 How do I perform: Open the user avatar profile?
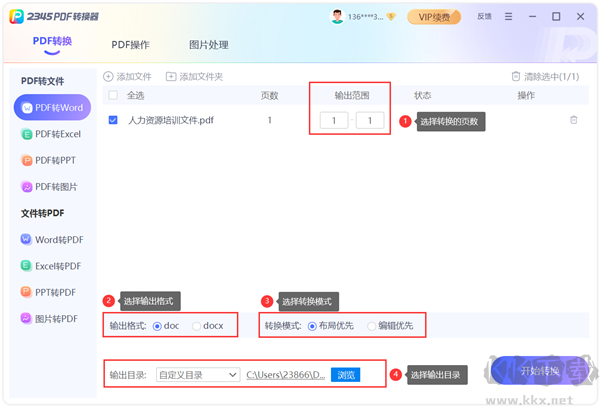(x=337, y=17)
